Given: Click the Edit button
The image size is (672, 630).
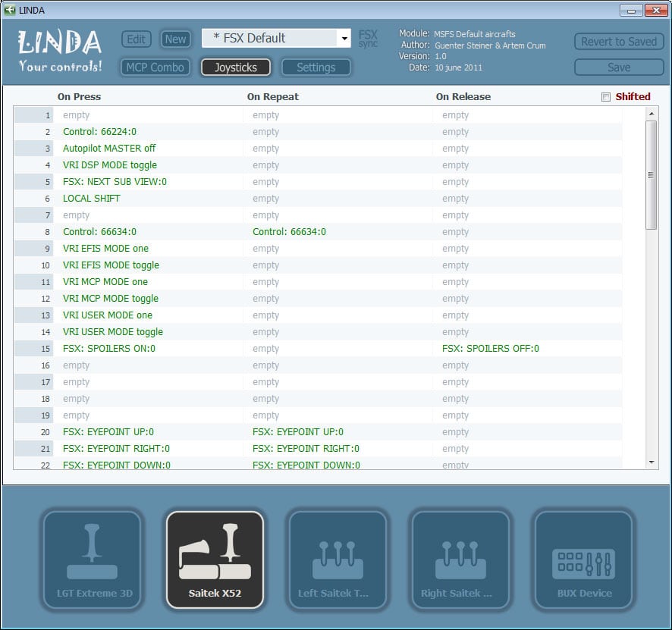Looking at the screenshot, I should (x=137, y=39).
